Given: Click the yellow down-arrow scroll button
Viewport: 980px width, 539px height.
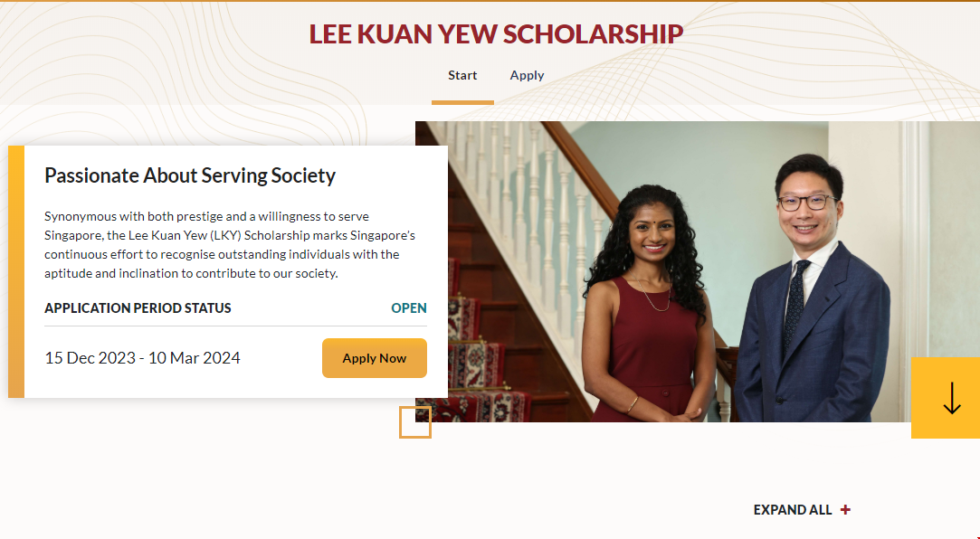Looking at the screenshot, I should 946,398.
